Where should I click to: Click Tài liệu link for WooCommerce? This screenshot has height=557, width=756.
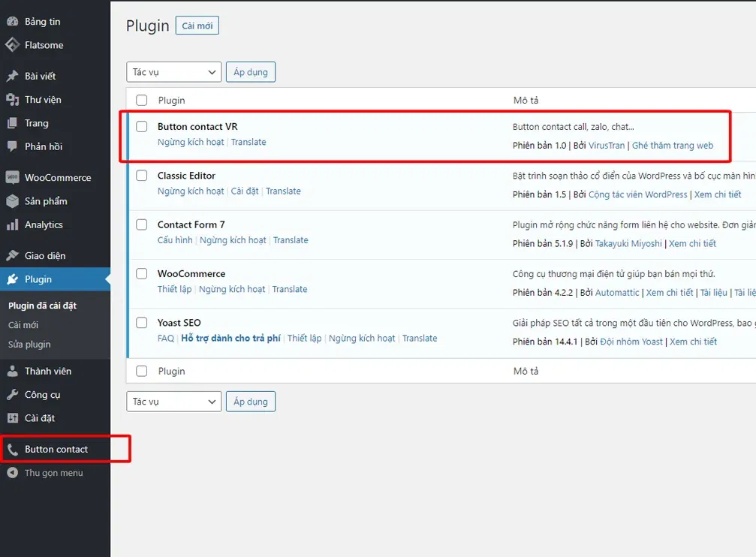coord(713,293)
